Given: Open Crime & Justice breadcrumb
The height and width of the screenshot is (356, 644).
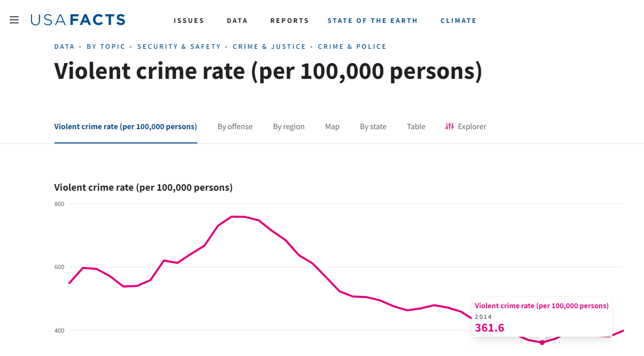Looking at the screenshot, I should coord(269,46).
